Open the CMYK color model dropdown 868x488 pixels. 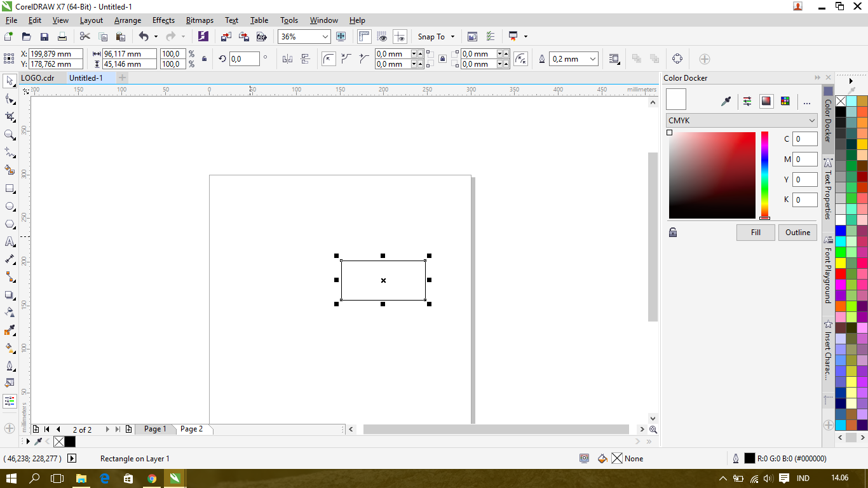click(740, 120)
